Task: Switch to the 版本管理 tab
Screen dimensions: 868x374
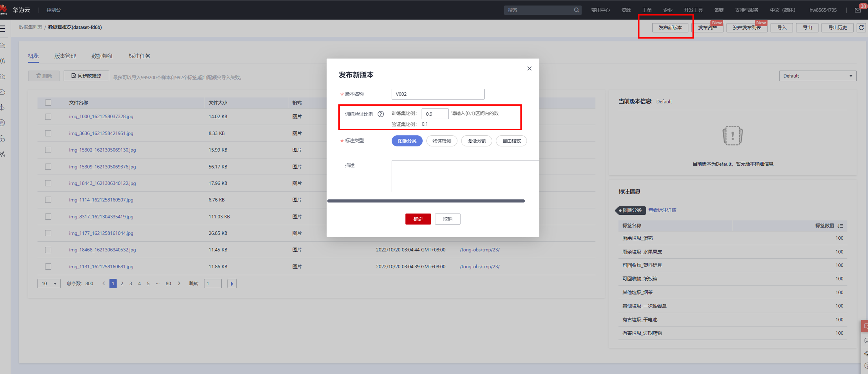Action: pyautogui.click(x=65, y=56)
